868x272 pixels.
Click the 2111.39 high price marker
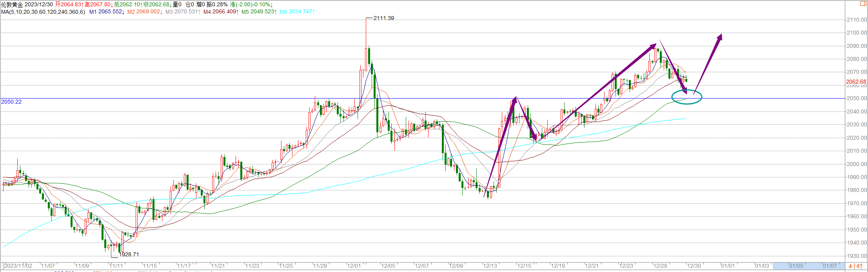pyautogui.click(x=383, y=18)
